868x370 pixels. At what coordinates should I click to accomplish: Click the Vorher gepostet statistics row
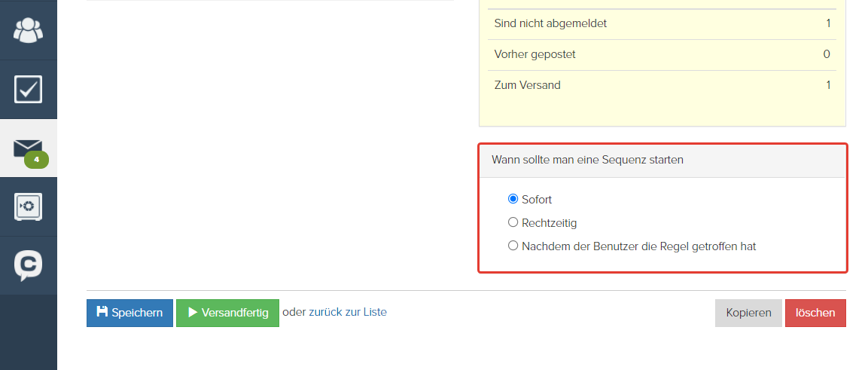tap(662, 55)
